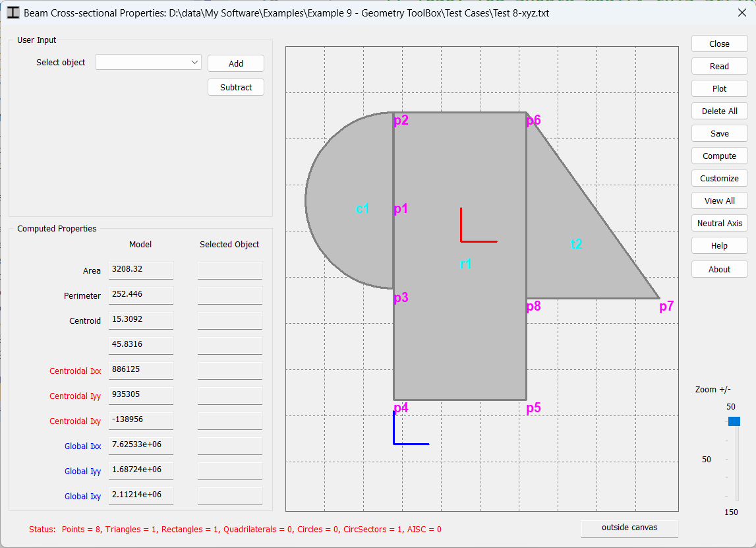Click the beam icon in title bar
756x548 pixels.
pyautogui.click(x=13, y=13)
